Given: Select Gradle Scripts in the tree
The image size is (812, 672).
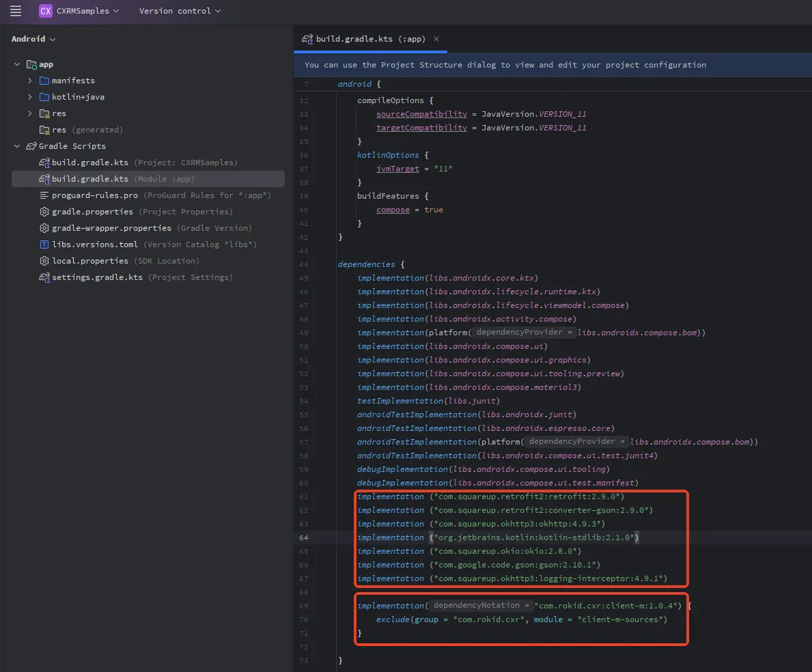Looking at the screenshot, I should pos(72,146).
